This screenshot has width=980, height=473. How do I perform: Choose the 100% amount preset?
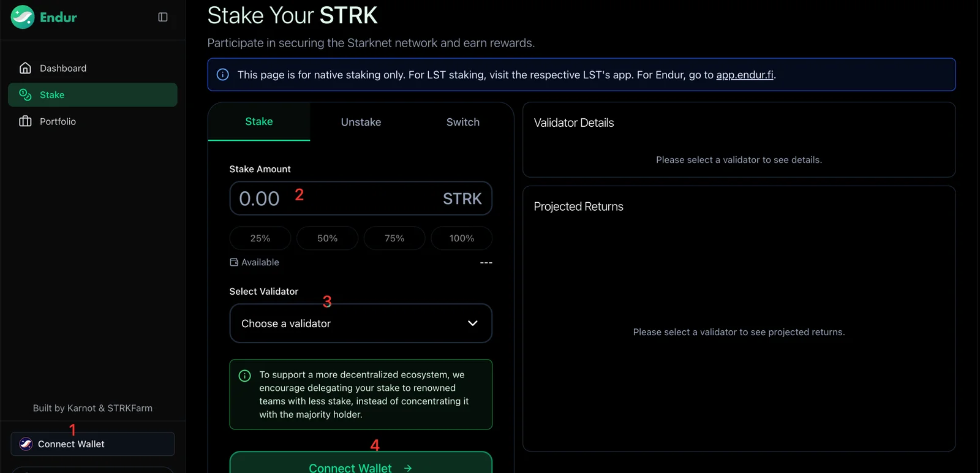tap(462, 238)
